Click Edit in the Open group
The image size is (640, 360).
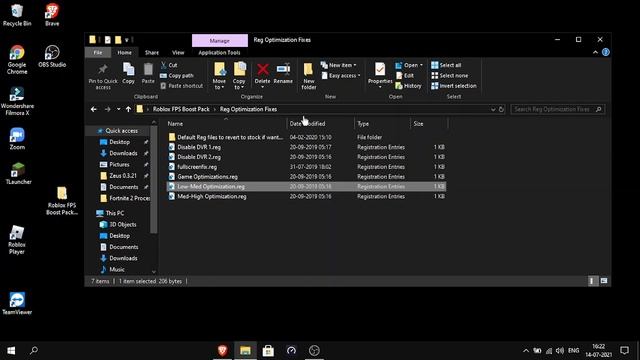click(x=405, y=76)
